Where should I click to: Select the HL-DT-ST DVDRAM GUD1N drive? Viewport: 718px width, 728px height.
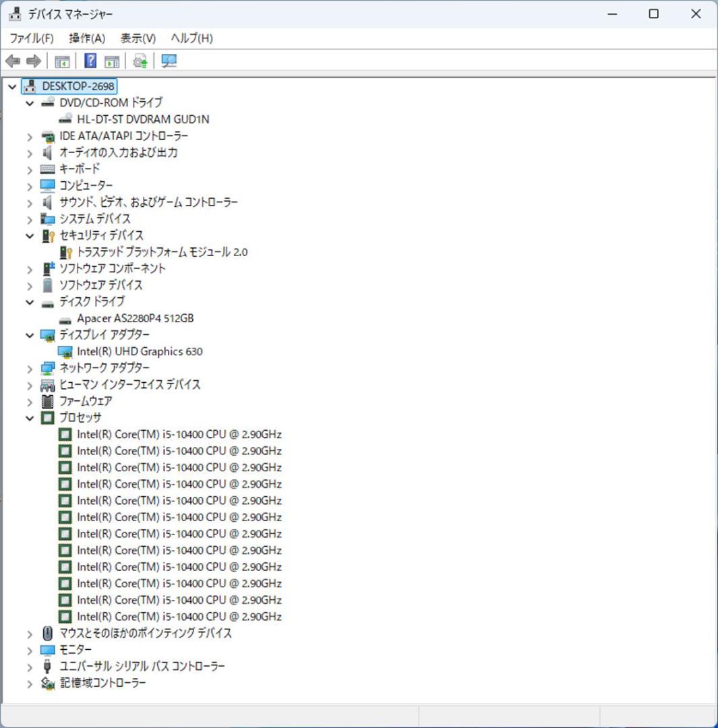[142, 119]
